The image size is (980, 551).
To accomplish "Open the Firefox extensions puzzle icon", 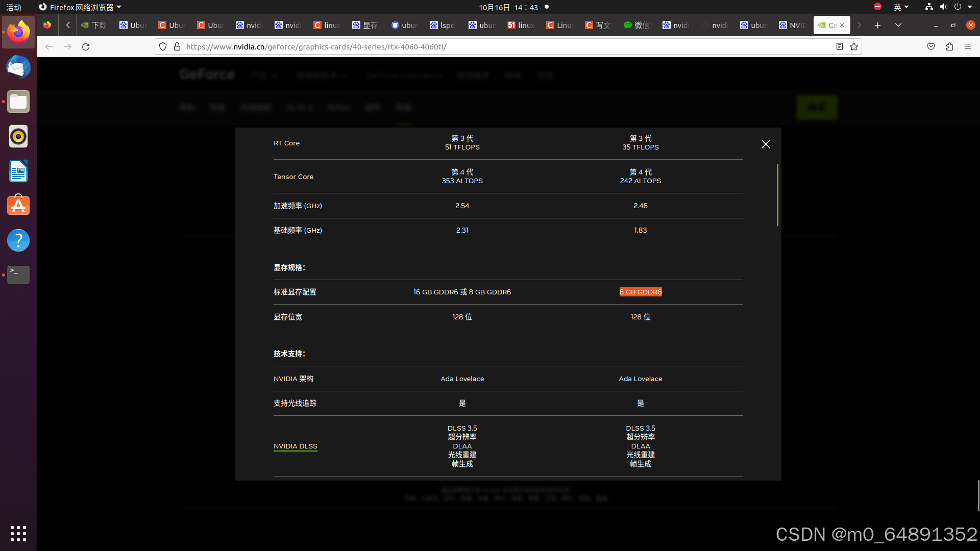I will coord(949,47).
